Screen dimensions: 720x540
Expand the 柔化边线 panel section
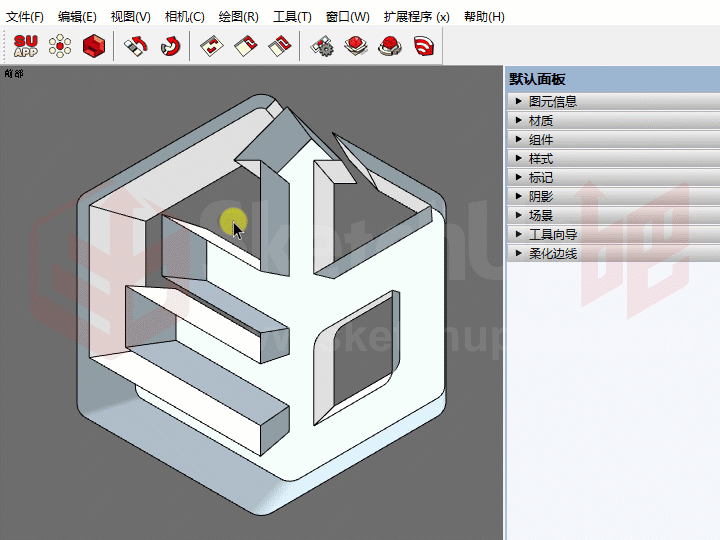click(552, 253)
